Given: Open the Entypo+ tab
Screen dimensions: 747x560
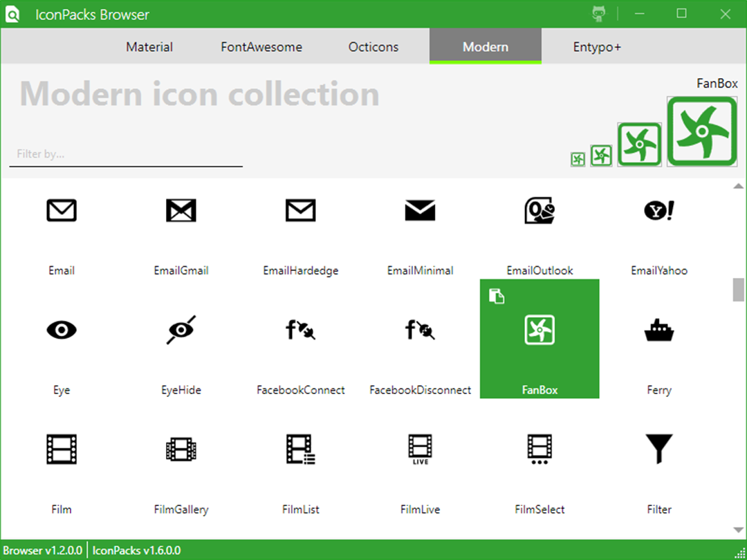Looking at the screenshot, I should coord(597,47).
